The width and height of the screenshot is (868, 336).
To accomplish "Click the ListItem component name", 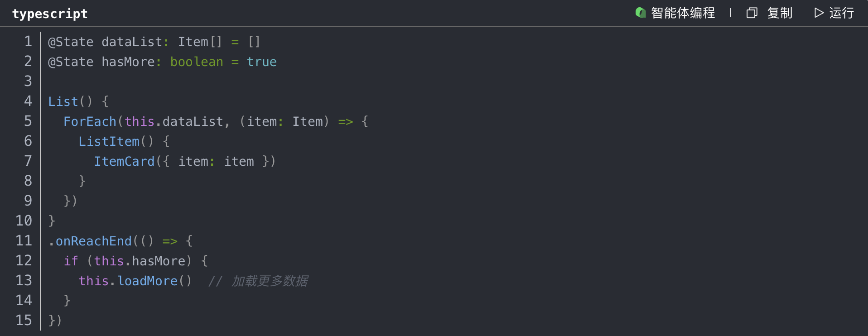I will point(109,141).
